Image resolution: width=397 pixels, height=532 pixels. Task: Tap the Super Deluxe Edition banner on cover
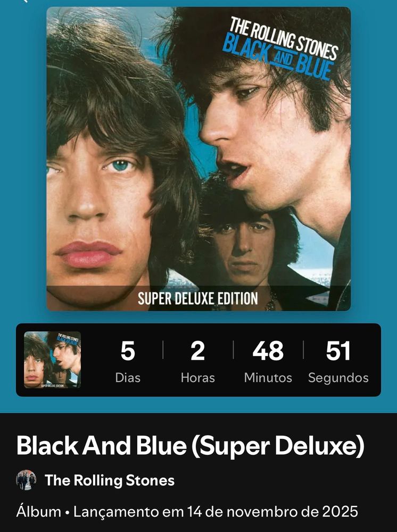point(198,298)
